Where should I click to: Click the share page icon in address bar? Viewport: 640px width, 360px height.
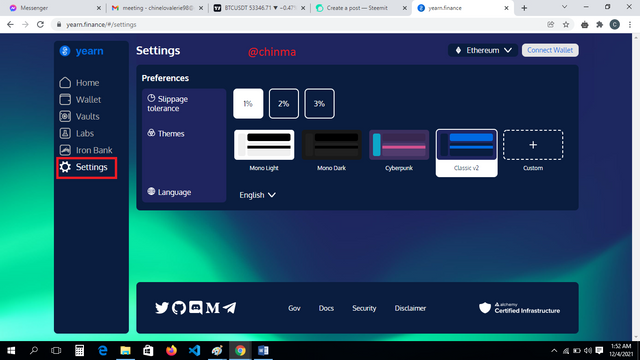[x=551, y=24]
